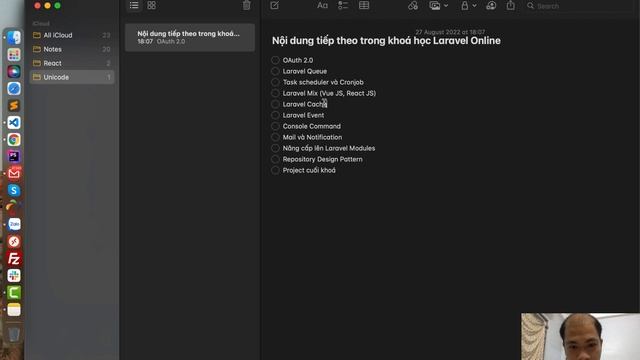Click the note date 27 August 2022

point(450,32)
